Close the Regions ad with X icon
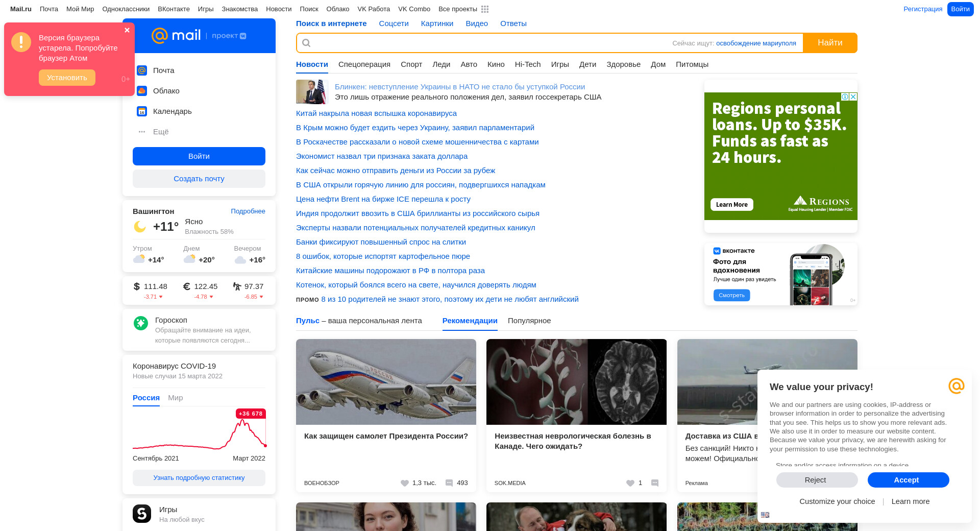This screenshot has width=980, height=531. click(853, 97)
